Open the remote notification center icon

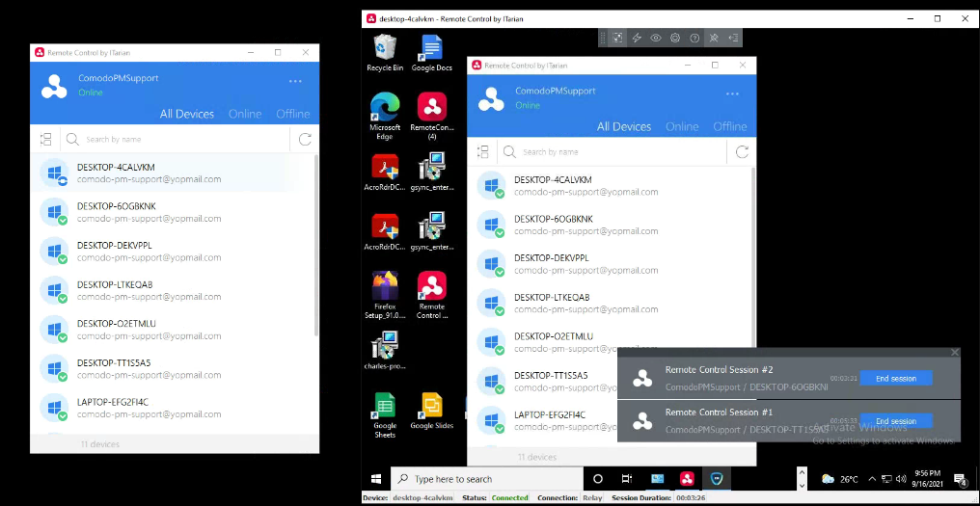961,479
